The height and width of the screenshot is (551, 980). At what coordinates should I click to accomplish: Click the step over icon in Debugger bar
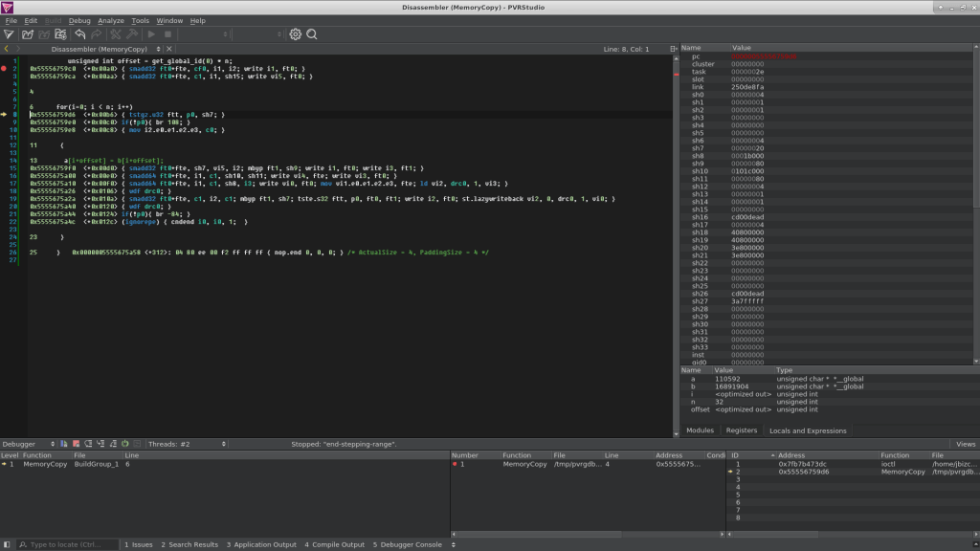pos(88,444)
